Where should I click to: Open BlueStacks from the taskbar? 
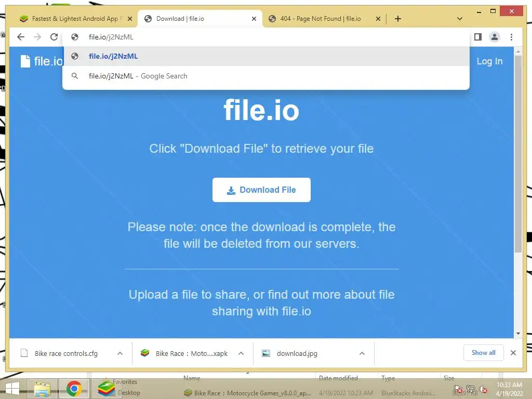(x=106, y=389)
